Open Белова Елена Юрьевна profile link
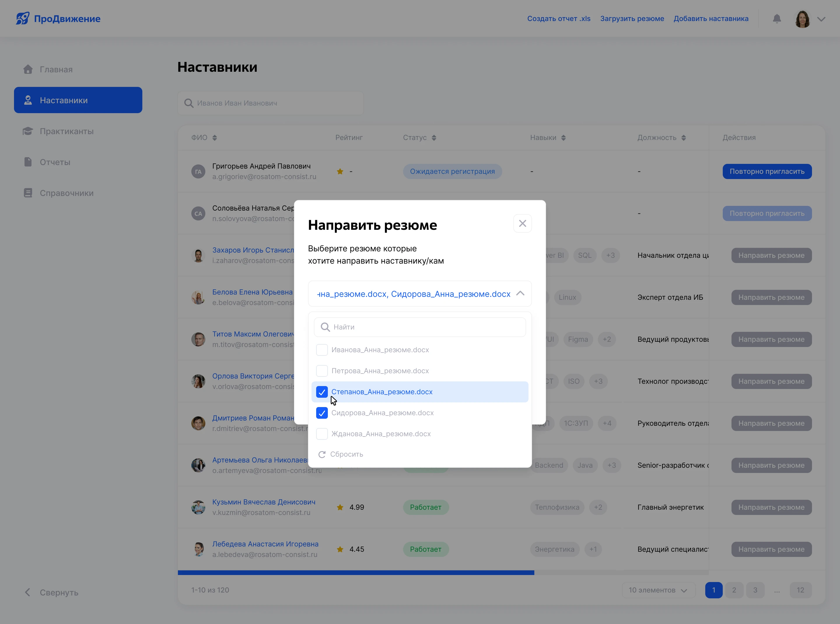 (x=252, y=292)
